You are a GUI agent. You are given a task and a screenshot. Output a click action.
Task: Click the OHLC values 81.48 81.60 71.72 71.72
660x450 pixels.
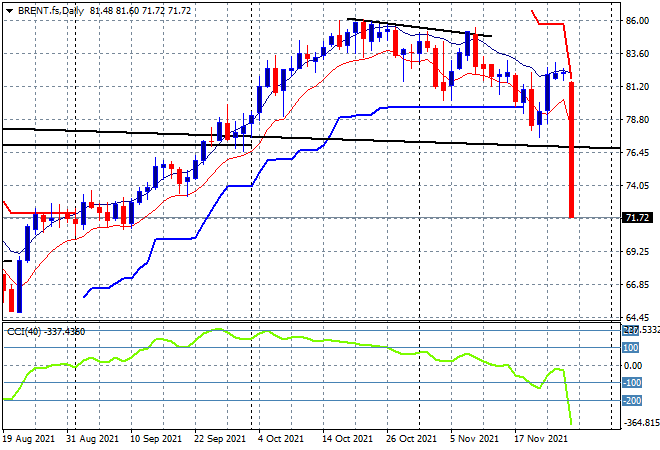pyautogui.click(x=140, y=11)
